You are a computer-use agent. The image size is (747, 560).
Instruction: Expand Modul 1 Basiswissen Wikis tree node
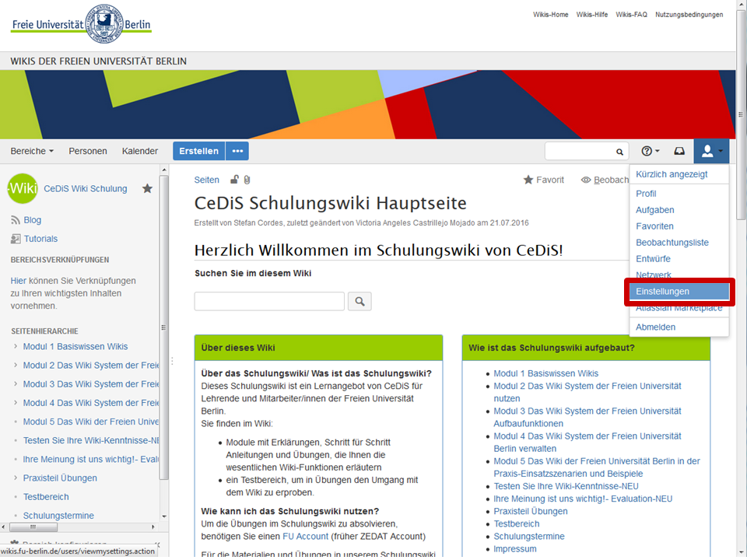[16, 346]
